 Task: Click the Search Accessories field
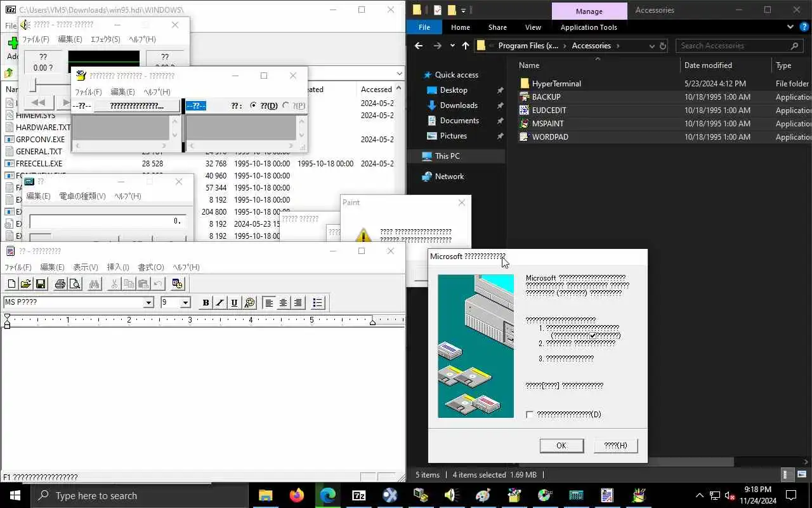click(x=739, y=46)
